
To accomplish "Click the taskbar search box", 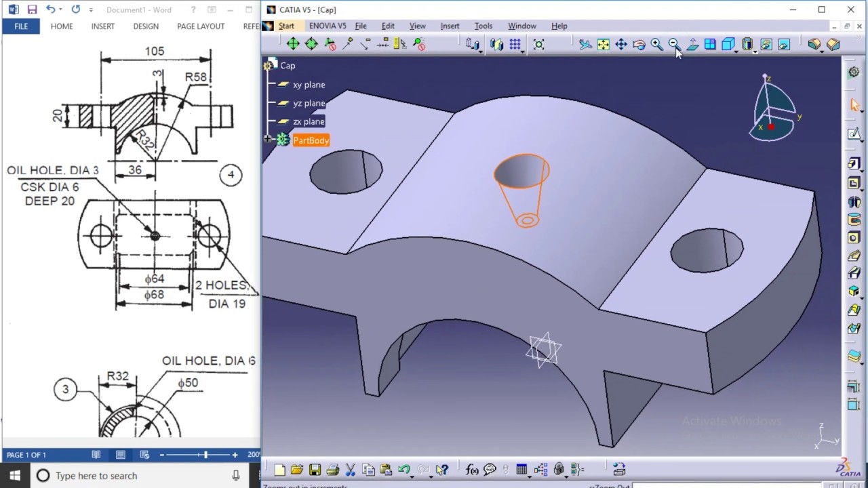I will tap(139, 475).
